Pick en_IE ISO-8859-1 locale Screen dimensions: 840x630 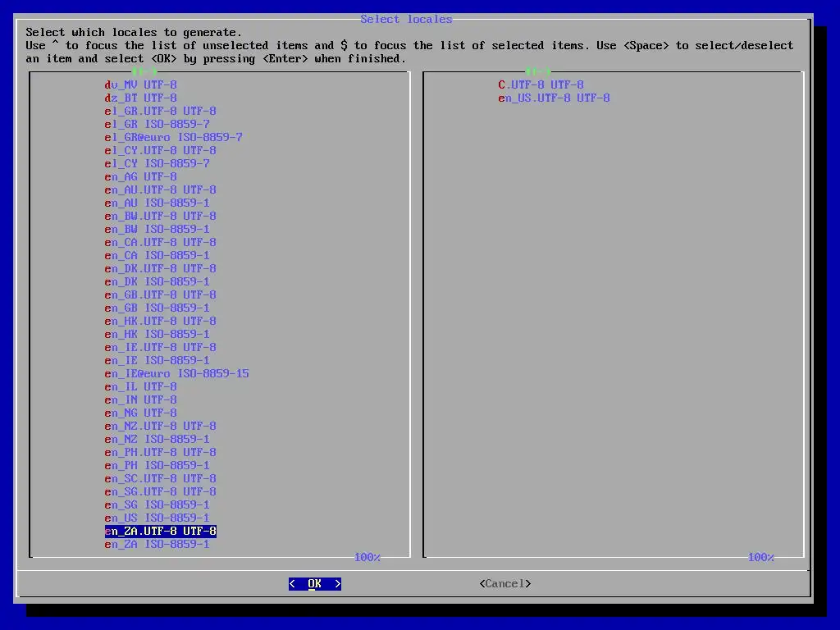pos(157,360)
